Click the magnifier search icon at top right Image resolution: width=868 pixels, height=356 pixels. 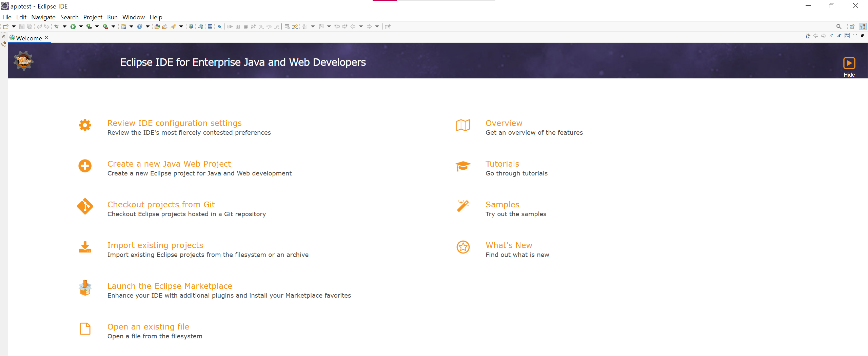click(839, 26)
